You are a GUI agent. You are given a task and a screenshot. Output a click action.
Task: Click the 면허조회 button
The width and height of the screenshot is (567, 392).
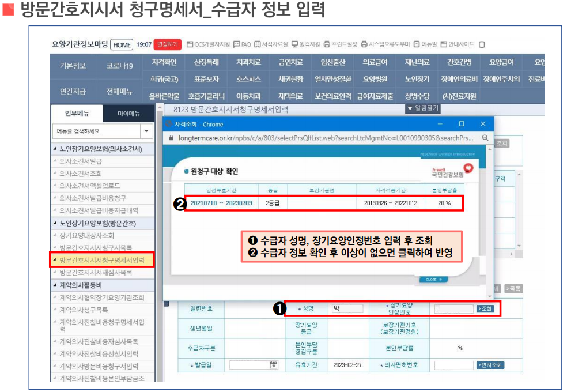490,365
